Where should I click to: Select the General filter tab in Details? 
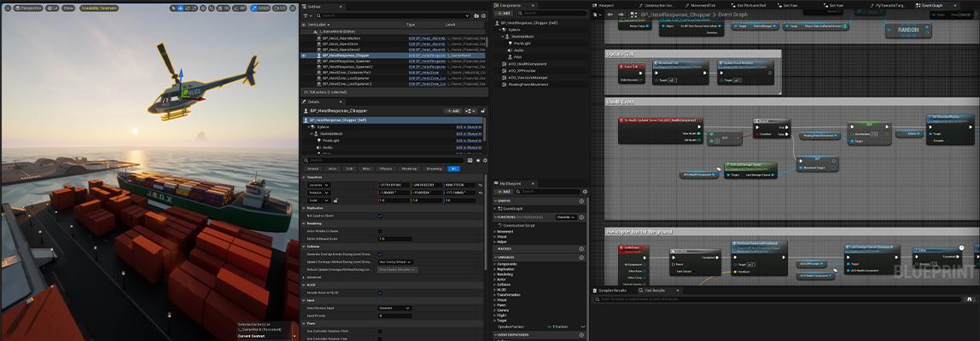click(x=312, y=169)
